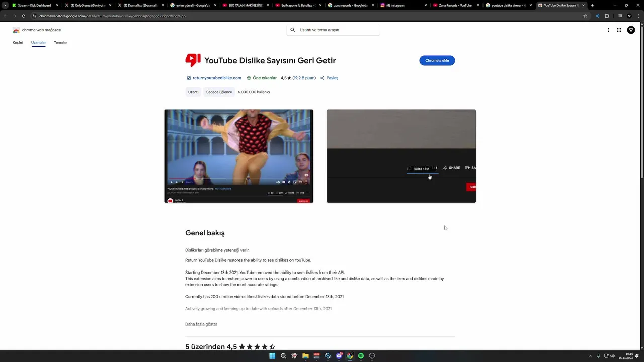Reload the page
The width and height of the screenshot is (644, 362).
coord(23,16)
